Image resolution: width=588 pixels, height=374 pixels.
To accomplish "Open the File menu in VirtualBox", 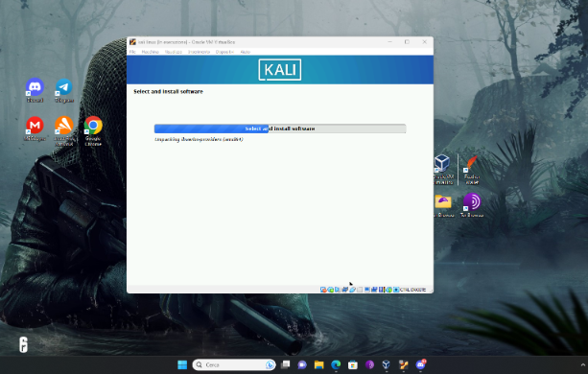I will click(x=132, y=52).
